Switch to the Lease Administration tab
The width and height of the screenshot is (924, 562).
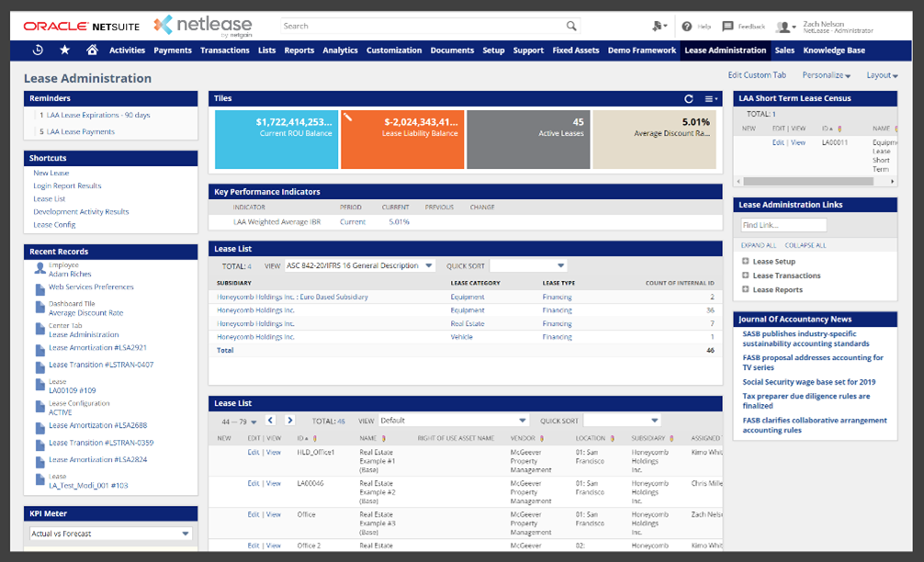tap(727, 51)
